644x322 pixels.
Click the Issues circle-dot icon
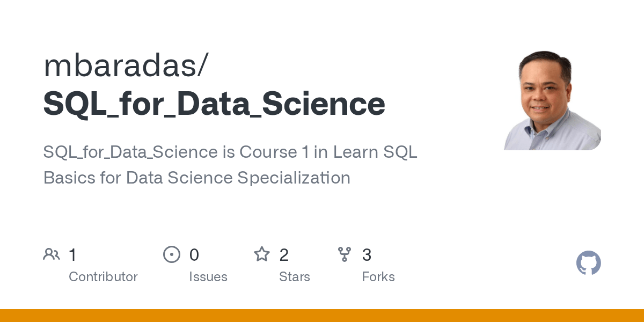(172, 254)
